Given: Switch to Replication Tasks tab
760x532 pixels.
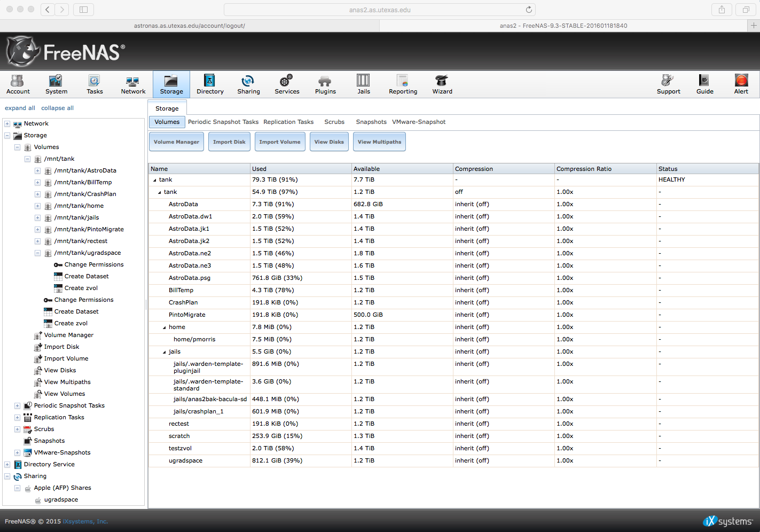Looking at the screenshot, I should (x=288, y=122).
